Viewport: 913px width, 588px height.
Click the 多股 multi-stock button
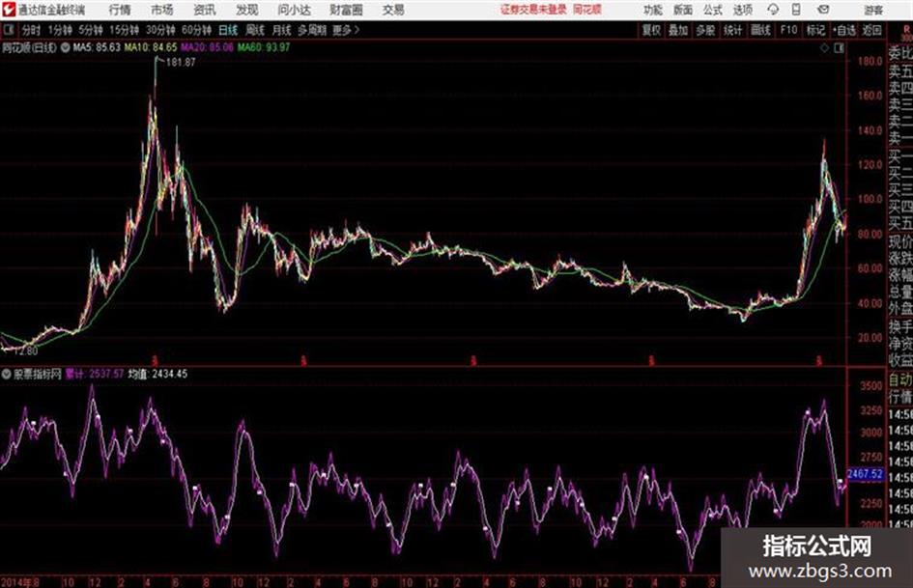(705, 30)
